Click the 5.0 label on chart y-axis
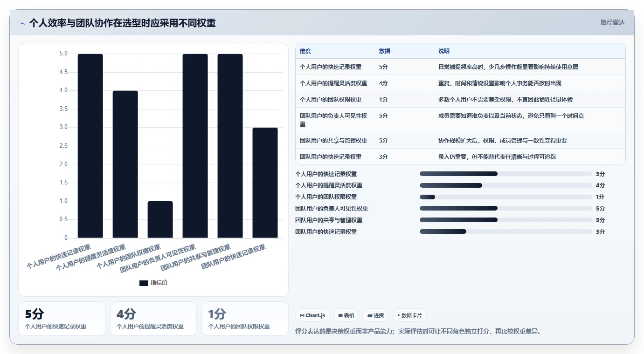The image size is (644, 354). pos(63,54)
